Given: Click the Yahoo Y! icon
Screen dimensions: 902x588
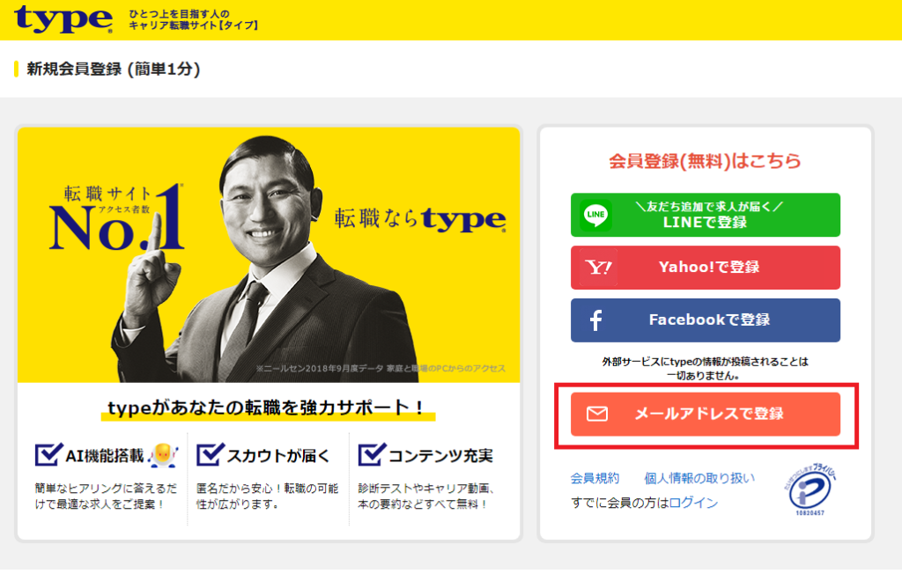Looking at the screenshot, I should [x=598, y=268].
